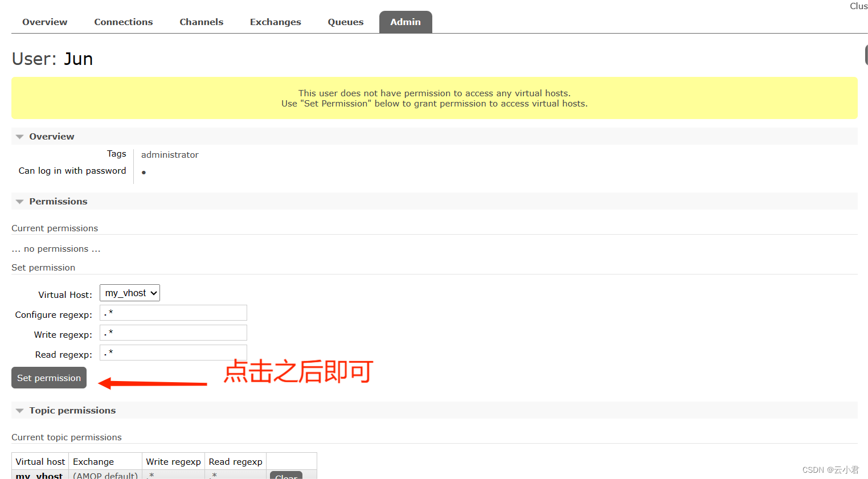
Task: Click the administrator tag text
Action: click(170, 155)
